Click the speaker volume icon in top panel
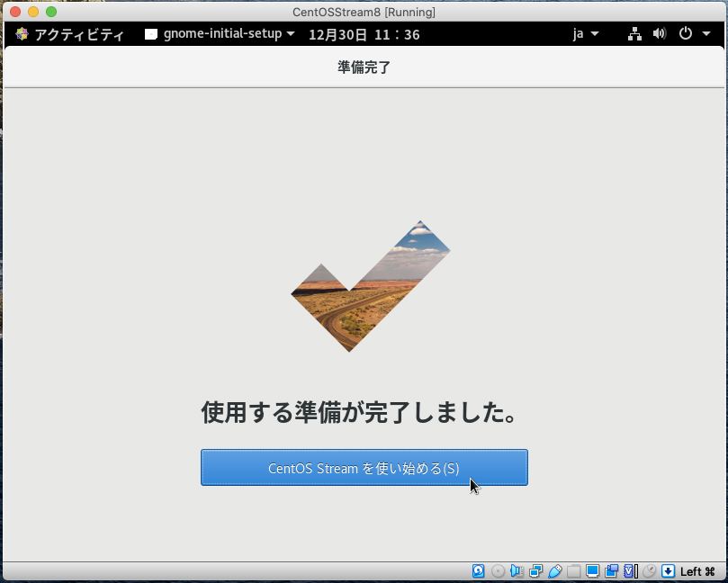The height and width of the screenshot is (583, 728). [660, 33]
